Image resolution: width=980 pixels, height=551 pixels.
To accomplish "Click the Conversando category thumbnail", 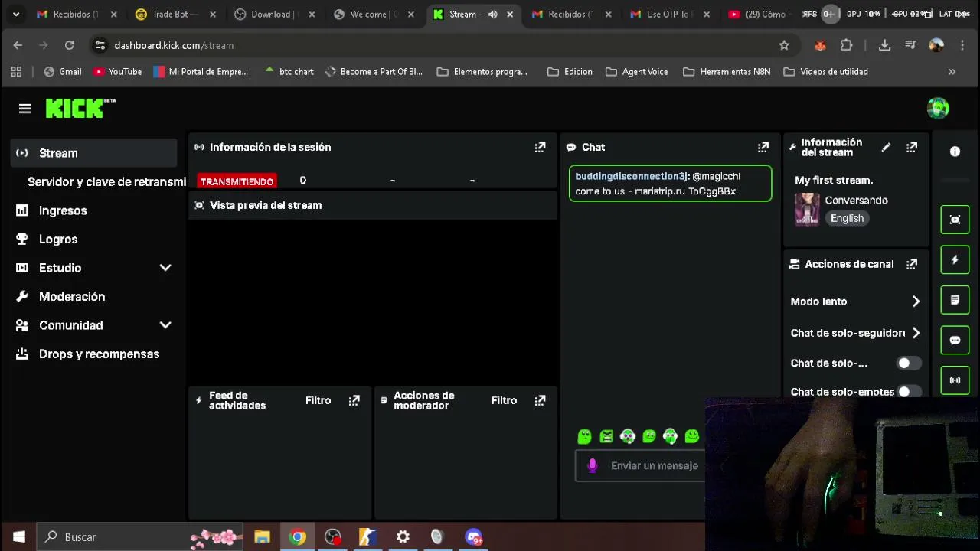I will click(x=807, y=209).
